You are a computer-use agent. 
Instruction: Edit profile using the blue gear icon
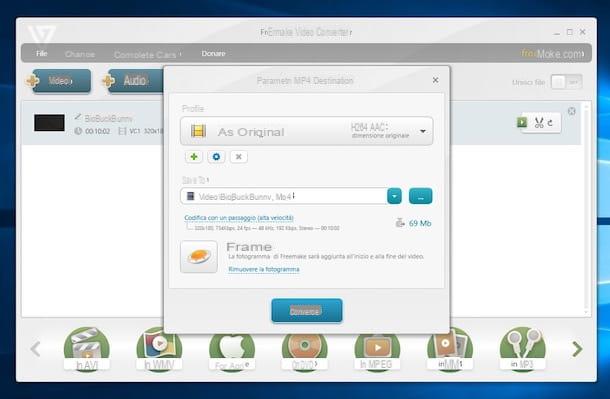tap(216, 157)
